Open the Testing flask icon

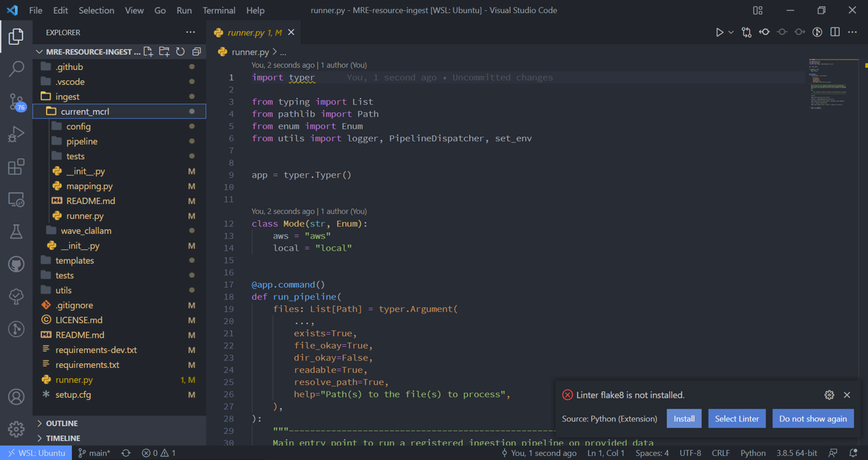(16, 232)
